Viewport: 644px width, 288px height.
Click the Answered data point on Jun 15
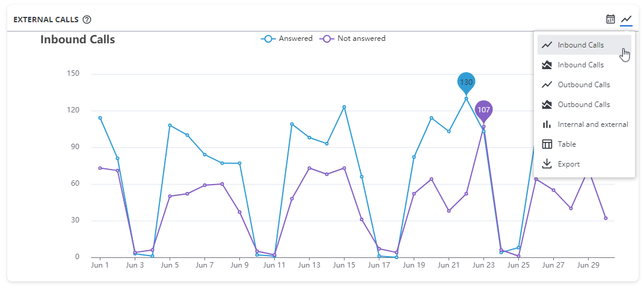(x=344, y=107)
